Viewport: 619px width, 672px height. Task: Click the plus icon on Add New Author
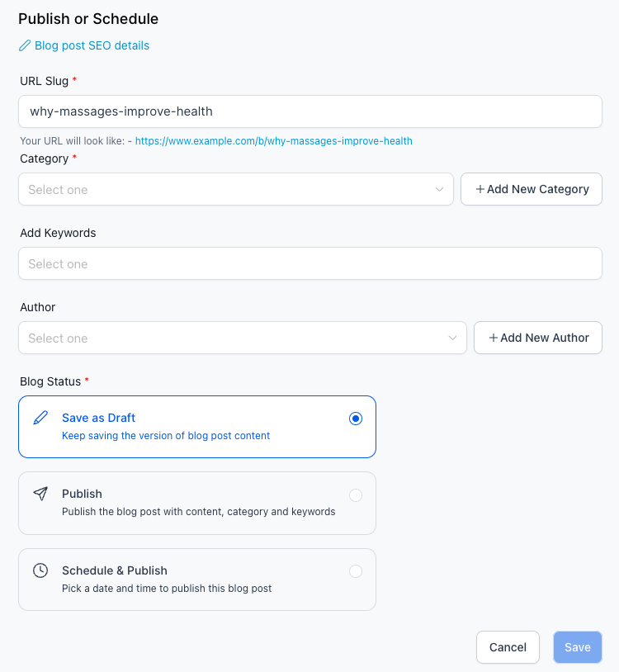pos(494,338)
